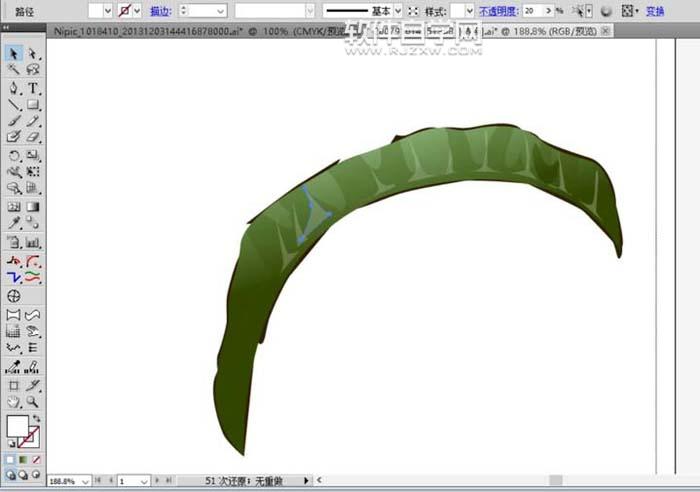Select the black arrow Selection tool
Screen dimensions: 700x492
pyautogui.click(x=14, y=54)
